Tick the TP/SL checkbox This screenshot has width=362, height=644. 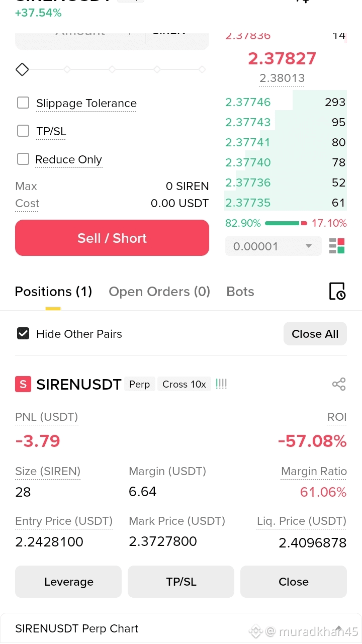point(23,131)
